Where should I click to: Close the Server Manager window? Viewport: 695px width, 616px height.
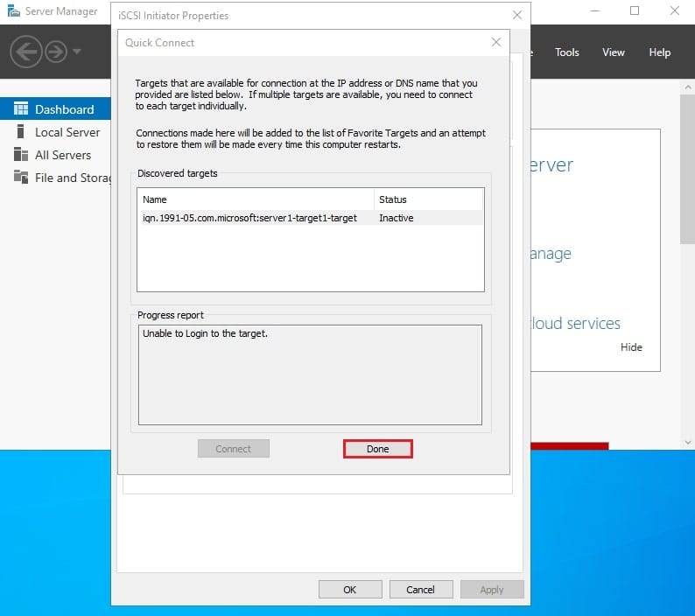pyautogui.click(x=675, y=10)
